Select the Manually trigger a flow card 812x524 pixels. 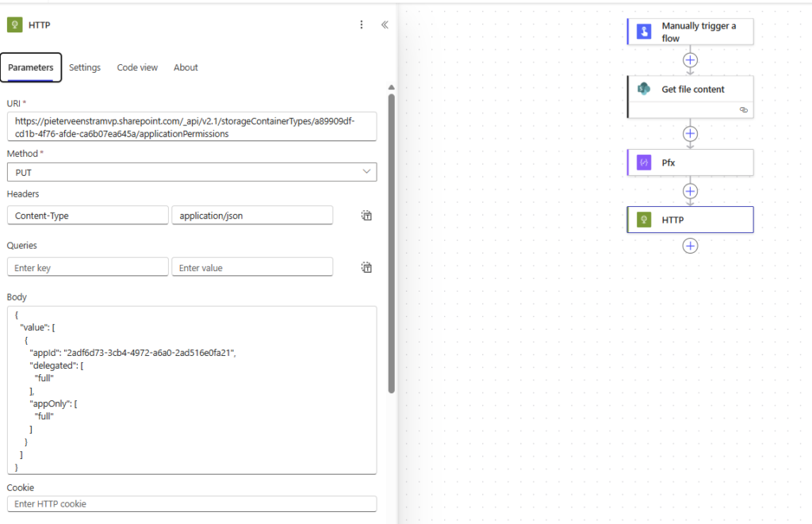point(691,32)
